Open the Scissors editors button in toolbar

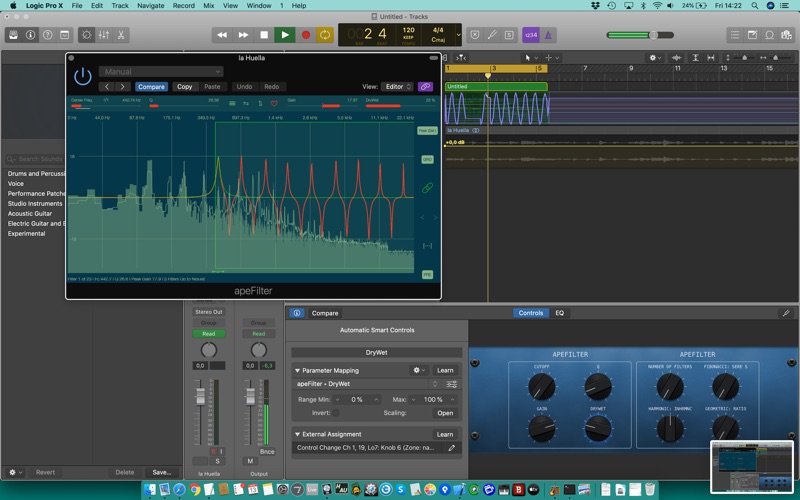tap(121, 35)
